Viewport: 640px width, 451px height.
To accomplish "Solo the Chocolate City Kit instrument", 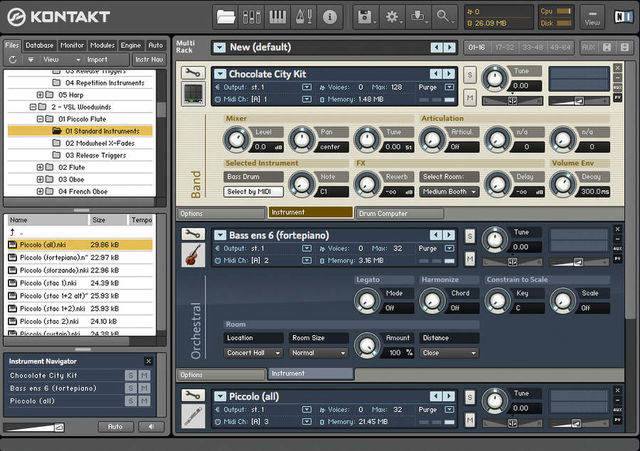I will [470, 75].
